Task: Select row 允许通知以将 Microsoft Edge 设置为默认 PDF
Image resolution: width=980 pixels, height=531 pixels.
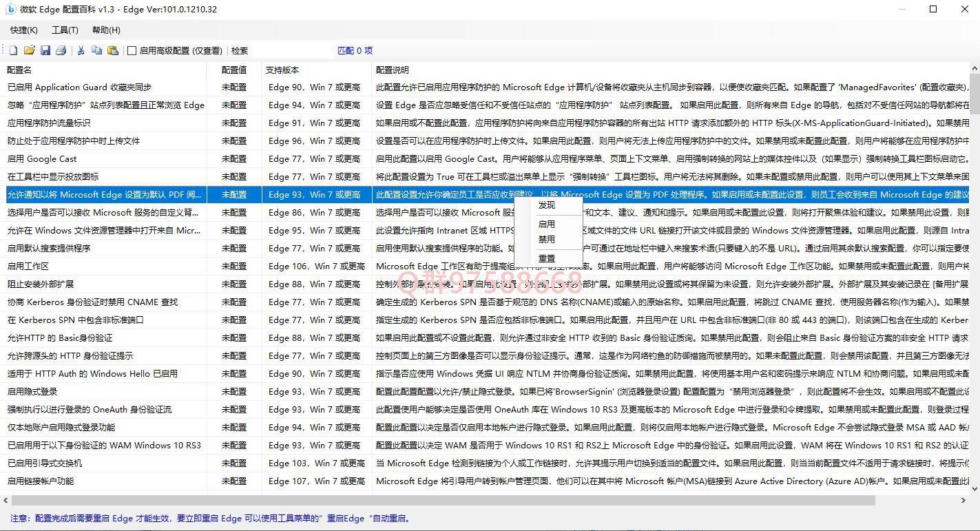Action: 486,195
